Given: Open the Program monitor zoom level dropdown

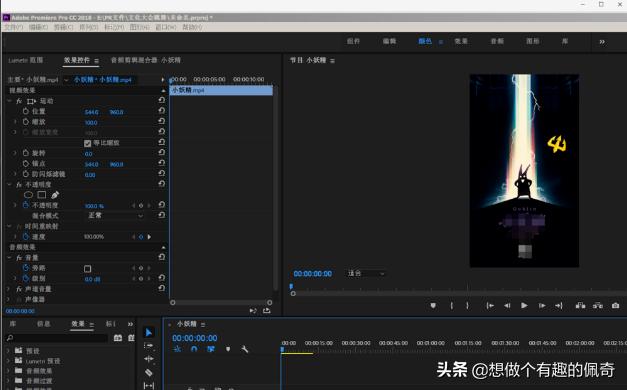Looking at the screenshot, I should click(x=365, y=274).
